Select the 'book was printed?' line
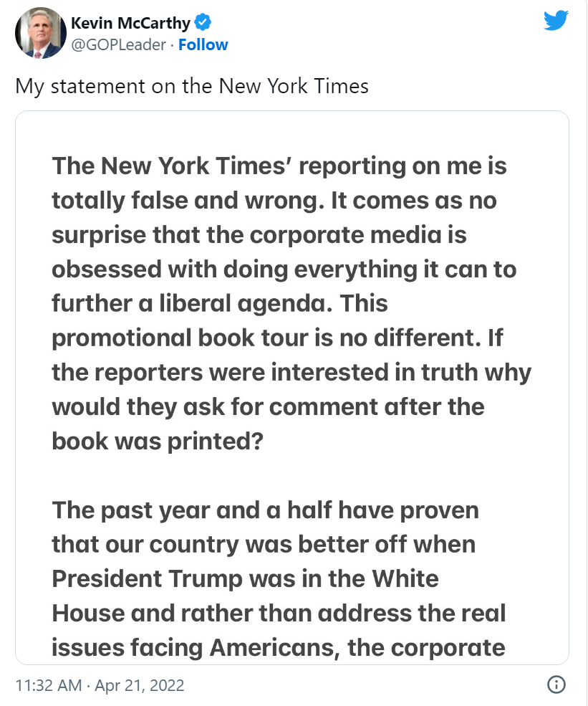 158,442
